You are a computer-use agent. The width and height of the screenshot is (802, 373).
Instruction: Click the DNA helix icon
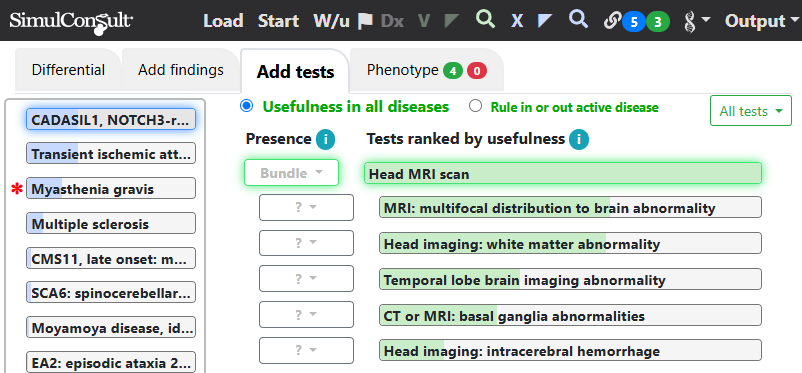point(689,22)
